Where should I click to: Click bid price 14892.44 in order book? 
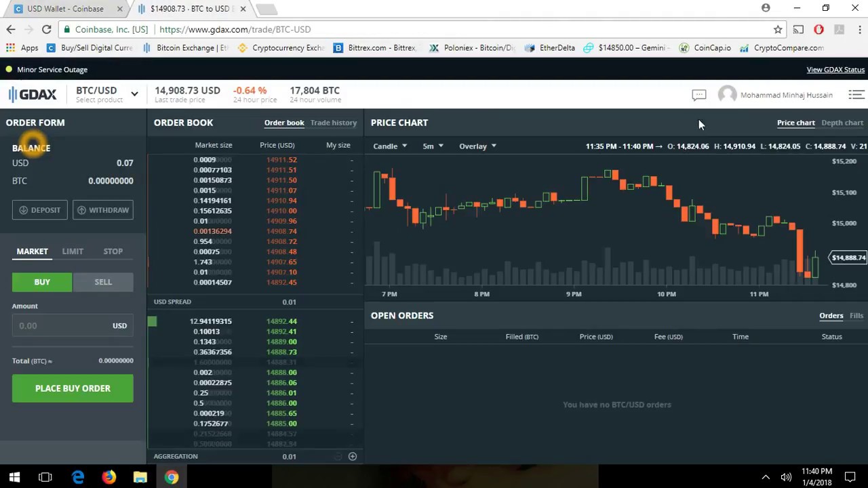(281, 321)
